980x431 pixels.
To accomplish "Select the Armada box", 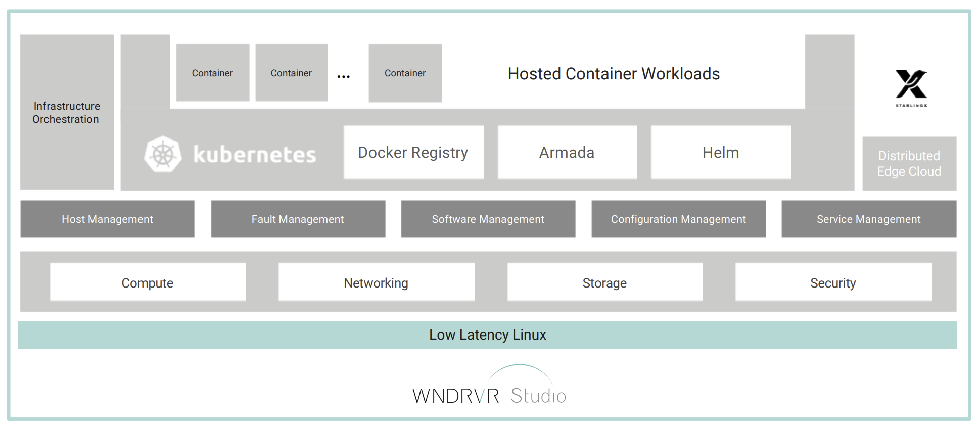I will click(567, 152).
